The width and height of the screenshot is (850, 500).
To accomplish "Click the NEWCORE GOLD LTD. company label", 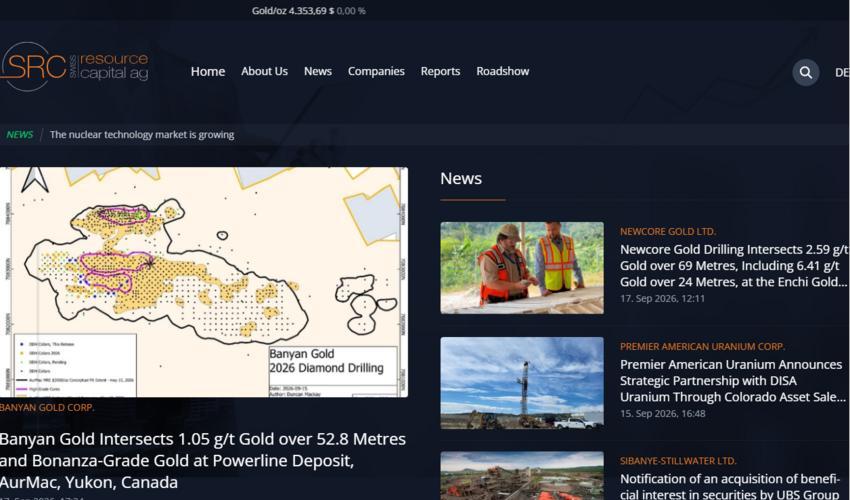I will 668,231.
